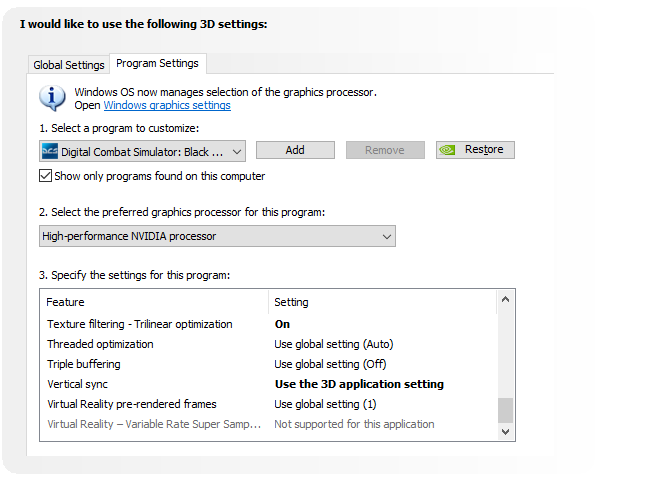The width and height of the screenshot is (645, 477).
Task: Select the Program Settings tab
Action: coord(158,63)
